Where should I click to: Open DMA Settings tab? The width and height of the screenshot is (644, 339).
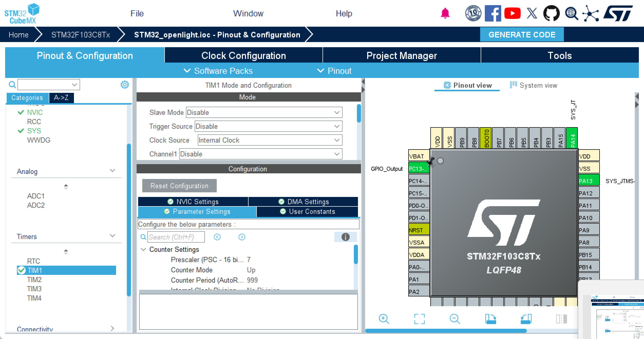[303, 202]
